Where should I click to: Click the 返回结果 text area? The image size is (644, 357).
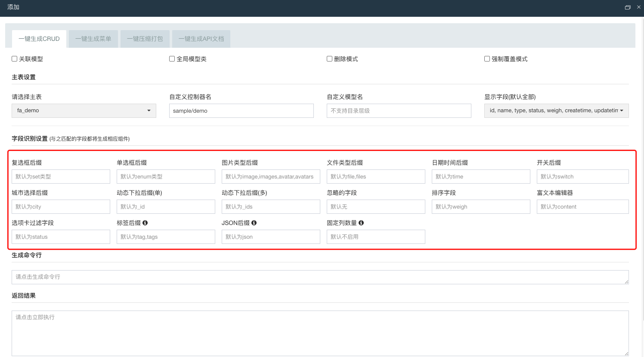coord(320,333)
